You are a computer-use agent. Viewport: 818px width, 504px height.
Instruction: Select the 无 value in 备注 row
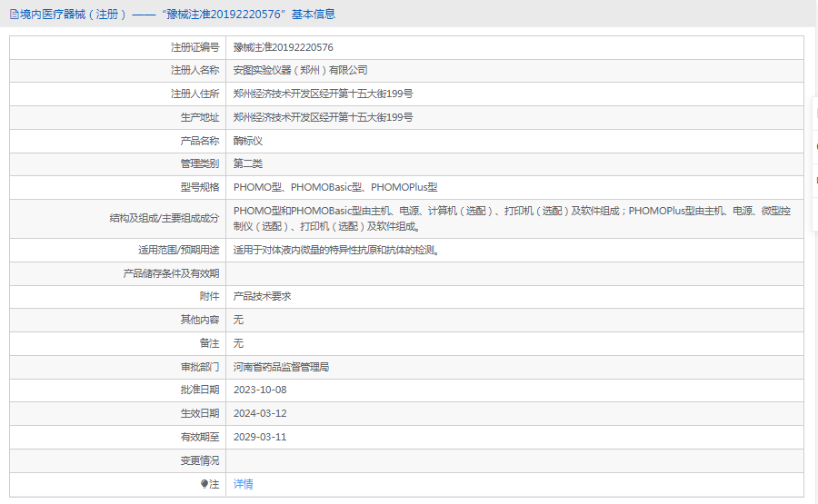tap(238, 343)
